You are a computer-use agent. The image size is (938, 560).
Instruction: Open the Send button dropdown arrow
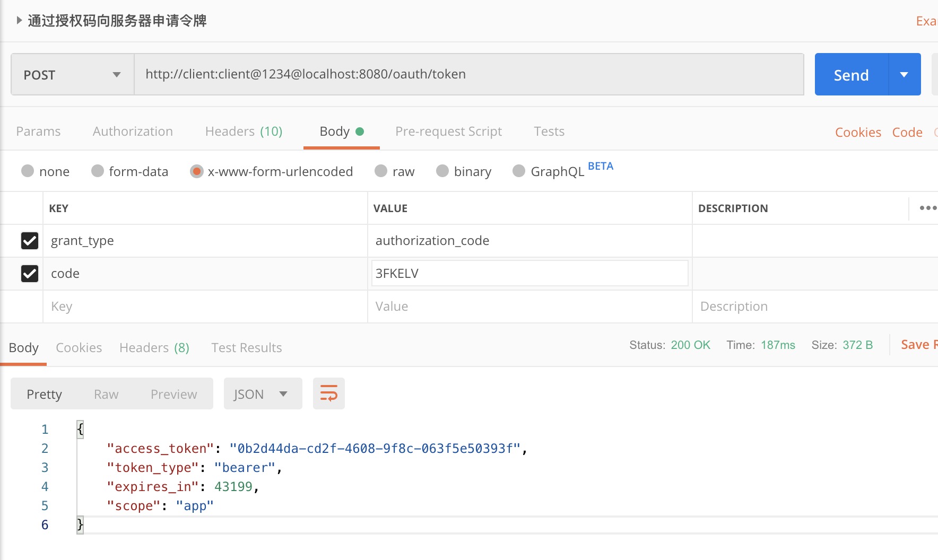pyautogui.click(x=905, y=74)
